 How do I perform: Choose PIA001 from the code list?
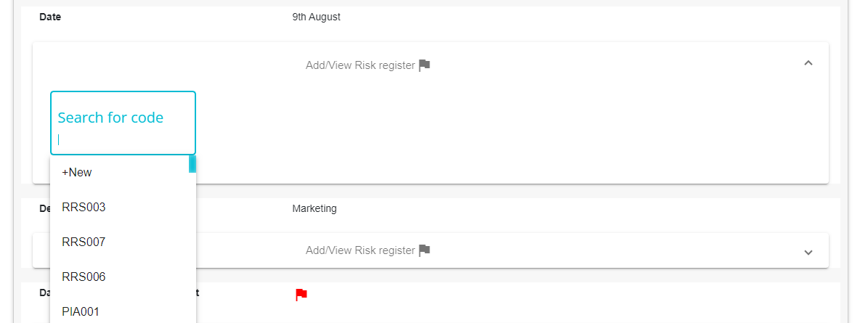click(120, 311)
